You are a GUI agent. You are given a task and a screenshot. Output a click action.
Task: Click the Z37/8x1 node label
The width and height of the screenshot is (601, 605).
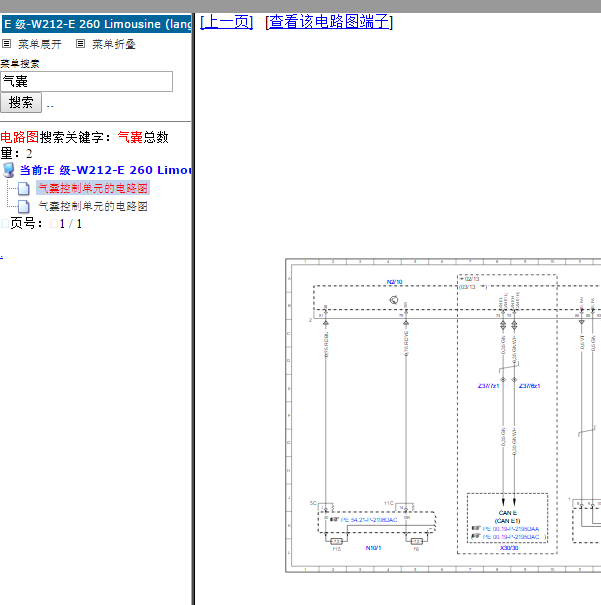[530, 386]
